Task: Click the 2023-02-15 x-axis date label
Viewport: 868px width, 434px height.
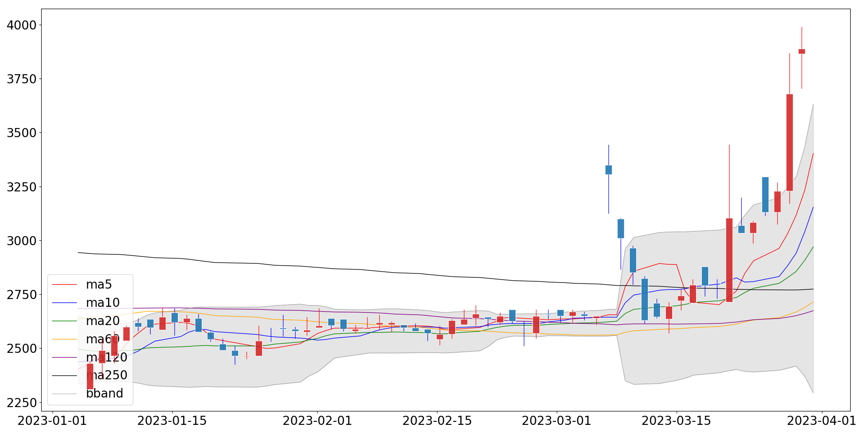Action: point(437,421)
